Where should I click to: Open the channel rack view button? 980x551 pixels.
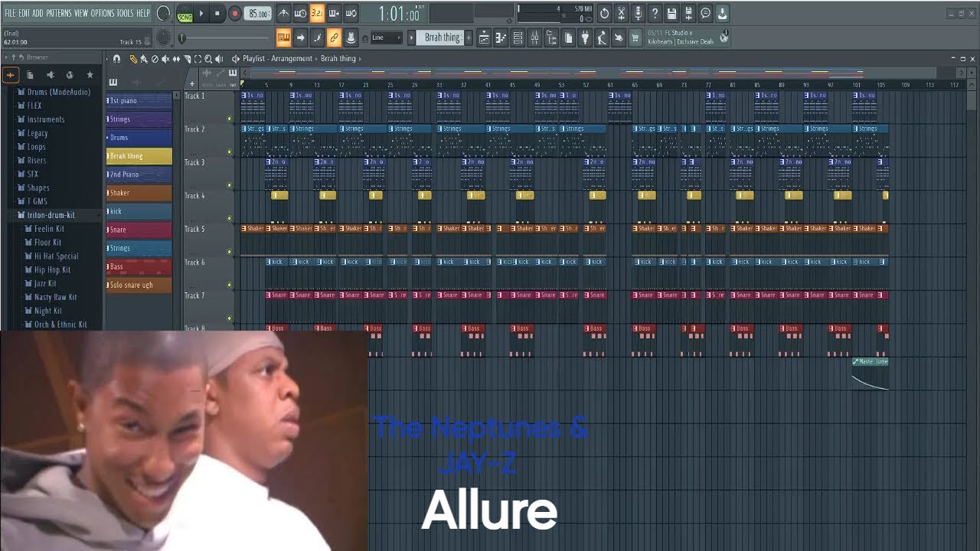tap(518, 37)
